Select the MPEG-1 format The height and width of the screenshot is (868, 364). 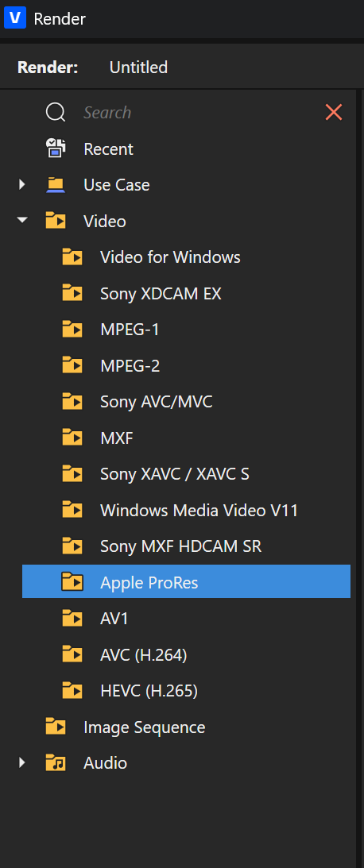pos(130,330)
